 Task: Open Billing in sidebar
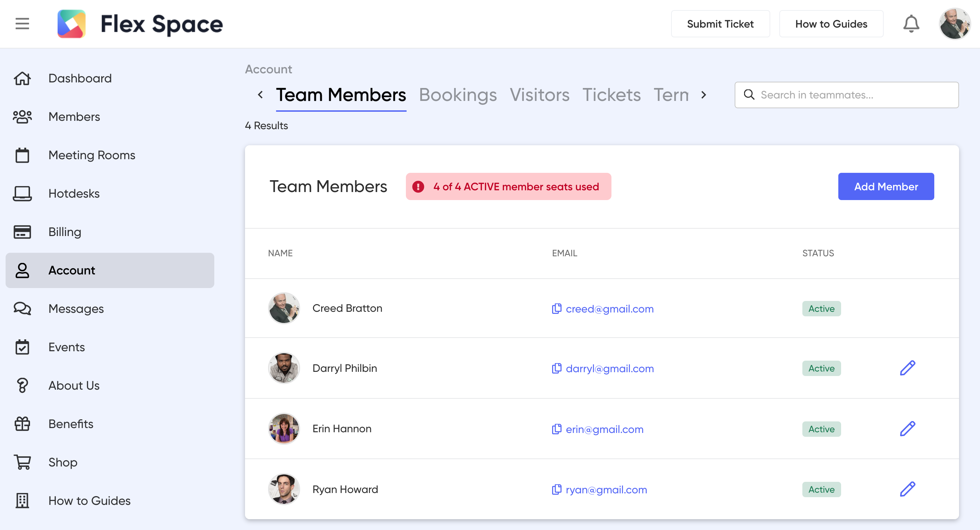(x=110, y=232)
